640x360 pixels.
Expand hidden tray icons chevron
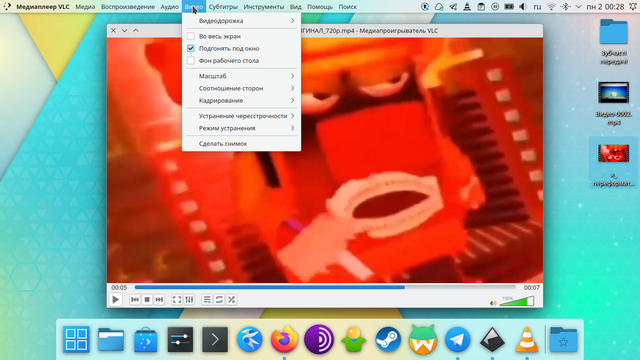[x=578, y=7]
